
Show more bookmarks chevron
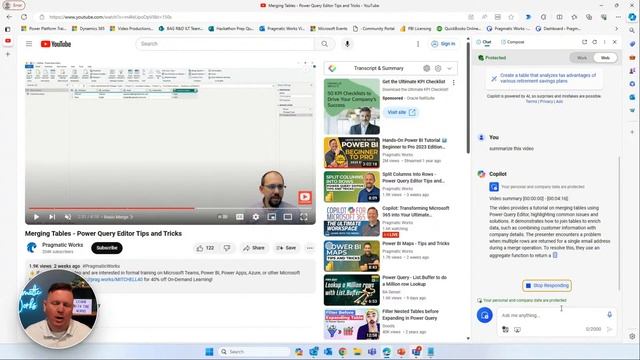tap(616, 29)
